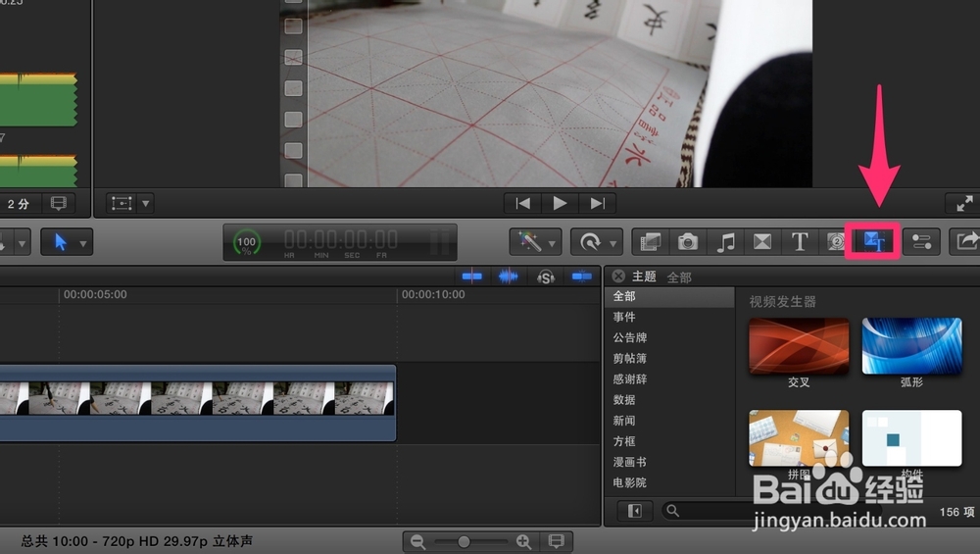
Task: Click the 视频发生器 section heading
Action: [782, 302]
